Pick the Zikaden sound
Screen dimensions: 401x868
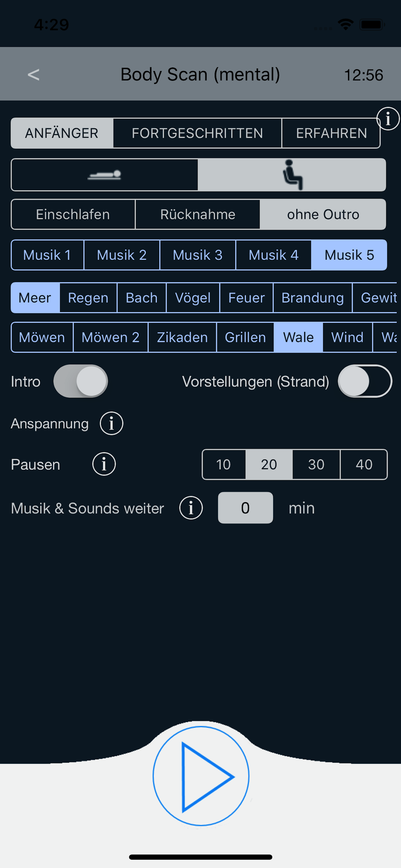(182, 337)
